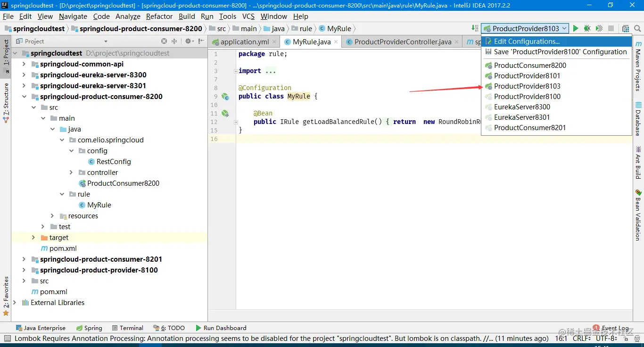Open the ProductProvider8103 run configuration dropdown
The image size is (644, 347).
click(x=525, y=28)
